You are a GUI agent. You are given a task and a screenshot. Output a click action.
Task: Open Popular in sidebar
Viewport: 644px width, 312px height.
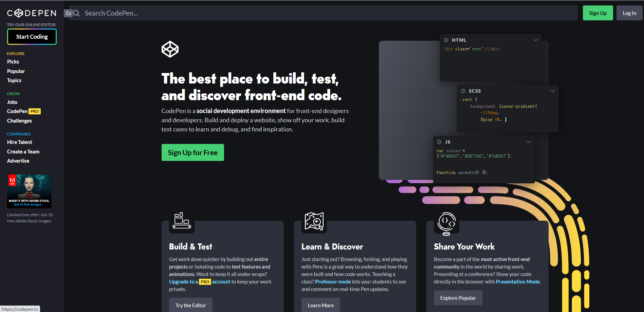[16, 71]
